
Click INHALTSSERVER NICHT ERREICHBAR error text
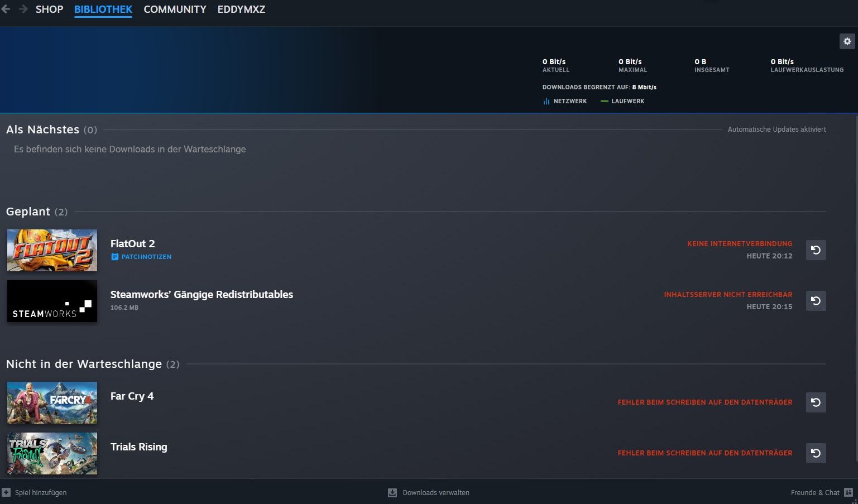(x=728, y=294)
